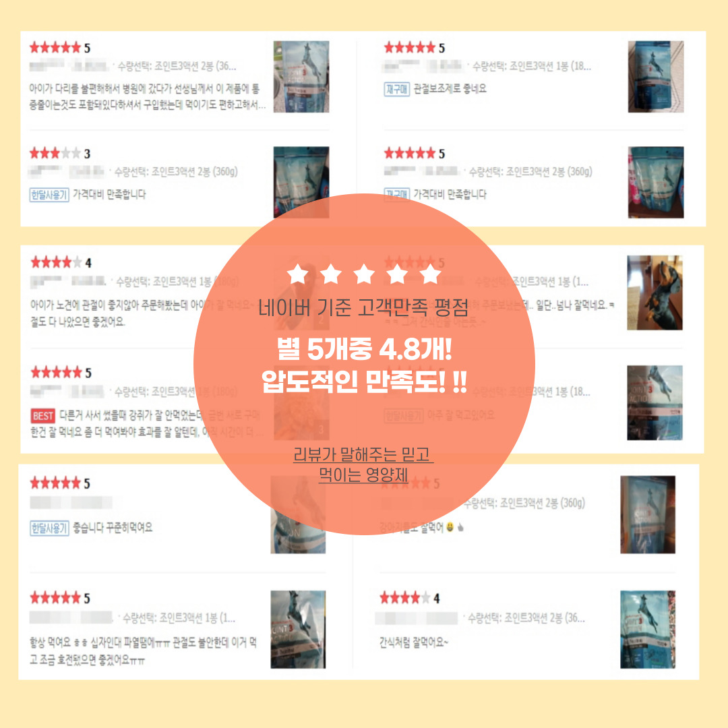Click the underlined 리뷰가 말해주는 믿고 먹이는 영양제 link
Viewport: 728px width, 728px height.
tap(363, 464)
